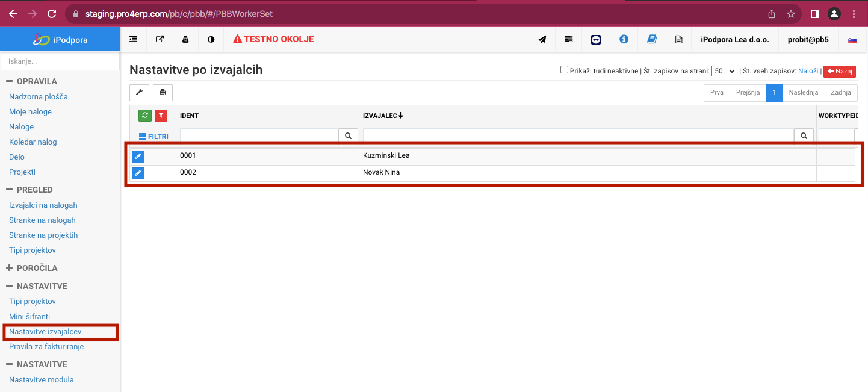Click the IDENT filter input
Screen dimensions: 868x392
coord(259,136)
